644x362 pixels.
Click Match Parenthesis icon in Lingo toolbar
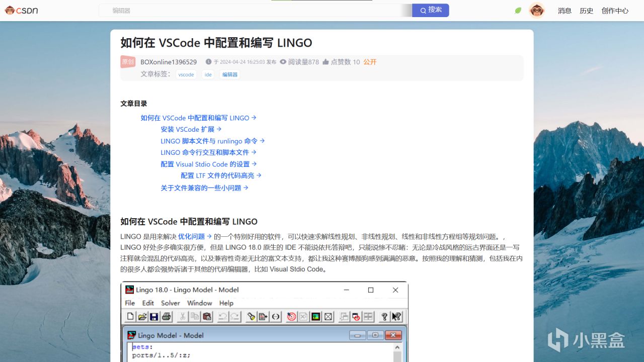[276, 316]
